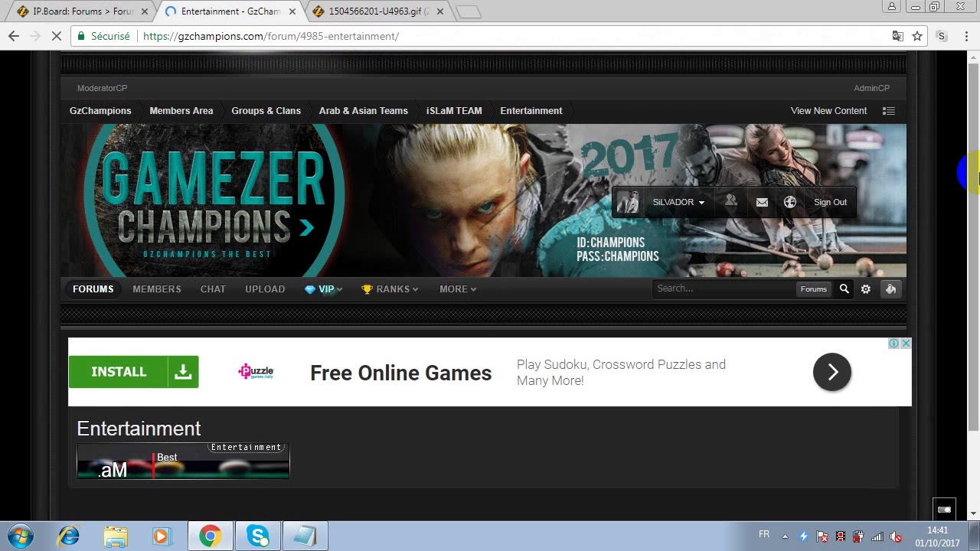Image resolution: width=980 pixels, height=551 pixels.
Task: Click the Action Center flag tray icon
Action: (x=822, y=536)
